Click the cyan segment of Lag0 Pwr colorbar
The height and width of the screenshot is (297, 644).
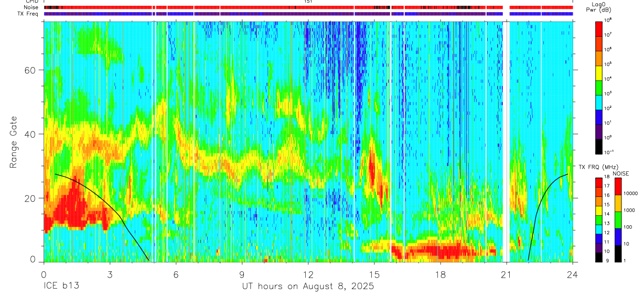tap(600, 101)
